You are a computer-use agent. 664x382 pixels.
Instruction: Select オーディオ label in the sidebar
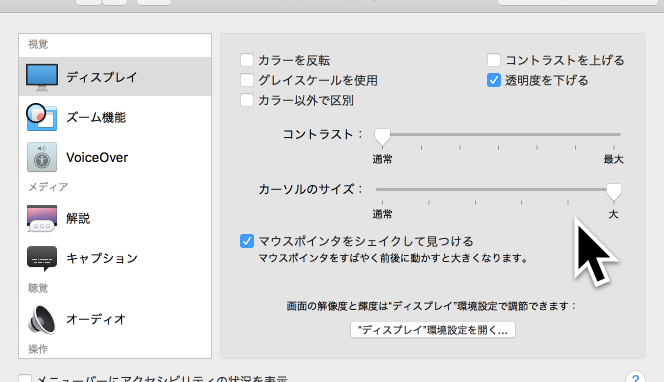[x=96, y=319]
